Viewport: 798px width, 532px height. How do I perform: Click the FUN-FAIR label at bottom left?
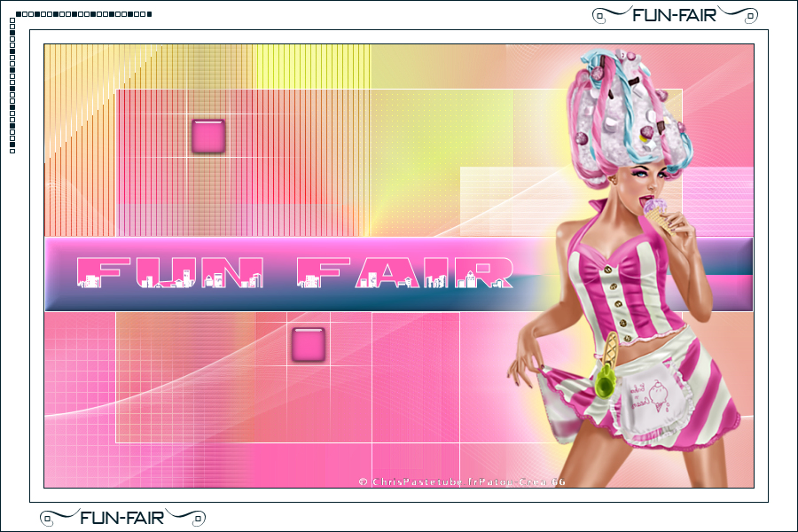click(x=122, y=518)
